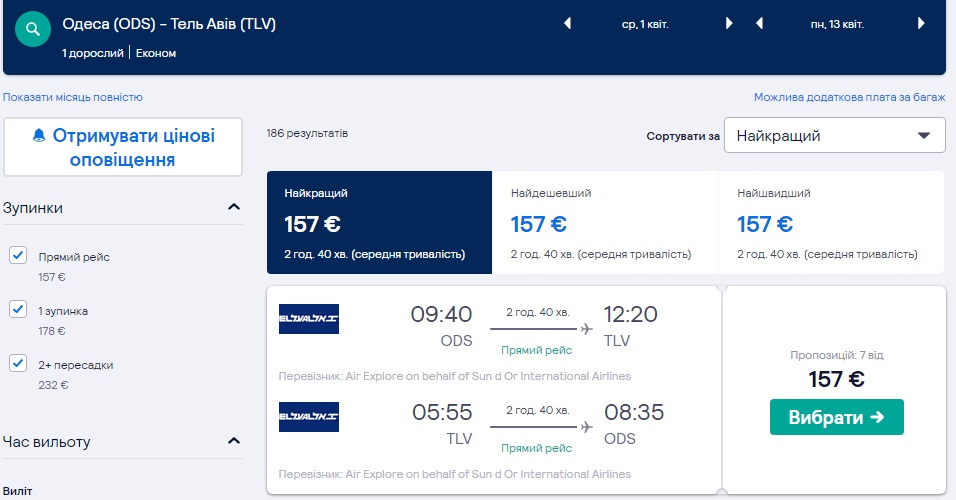
Task: Click the El Al logo on outbound flight
Action: tap(309, 319)
